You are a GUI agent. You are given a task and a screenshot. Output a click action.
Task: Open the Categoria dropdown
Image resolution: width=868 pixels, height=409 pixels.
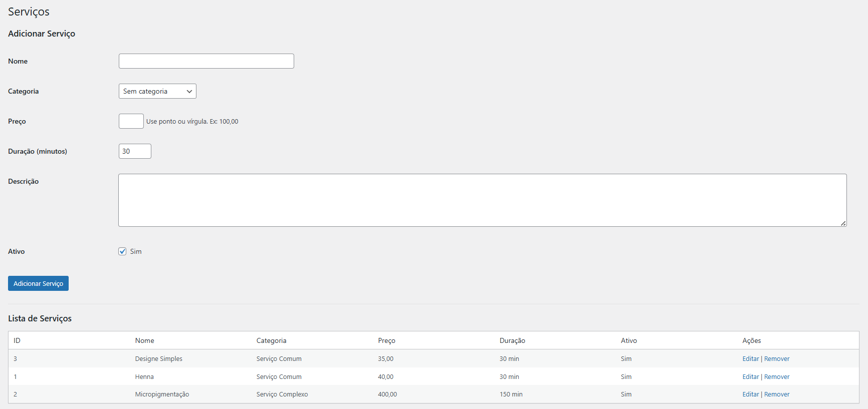click(157, 91)
